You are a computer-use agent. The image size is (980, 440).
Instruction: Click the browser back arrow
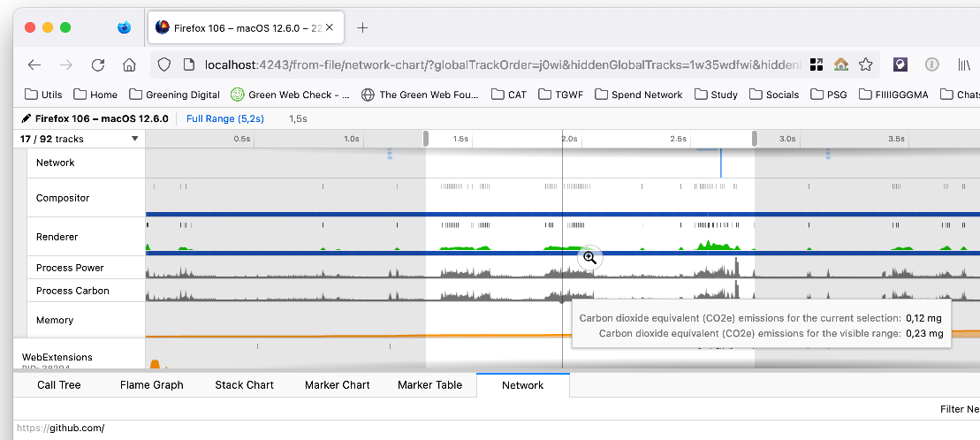34,65
